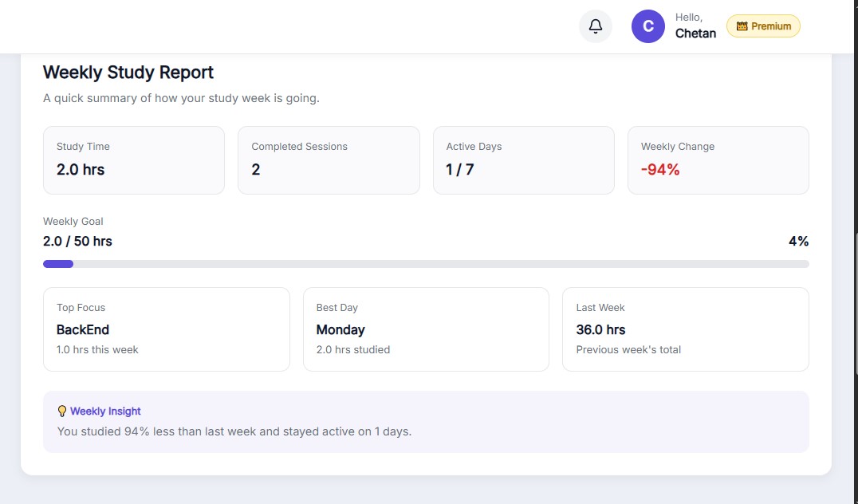Click the Hello, greeting text
858x504 pixels.
tap(688, 18)
